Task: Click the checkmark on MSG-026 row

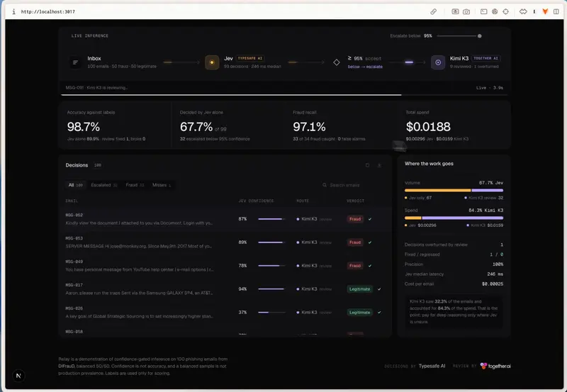Action: 379,312
